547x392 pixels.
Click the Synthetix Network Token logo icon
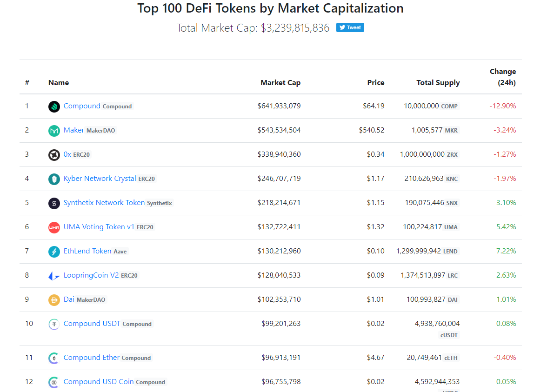(54, 203)
